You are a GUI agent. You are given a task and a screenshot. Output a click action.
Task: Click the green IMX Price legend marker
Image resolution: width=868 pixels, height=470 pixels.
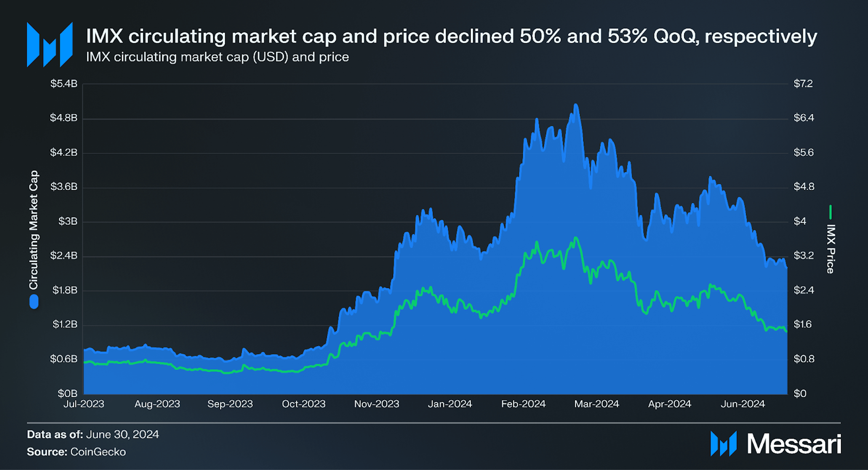coord(830,212)
